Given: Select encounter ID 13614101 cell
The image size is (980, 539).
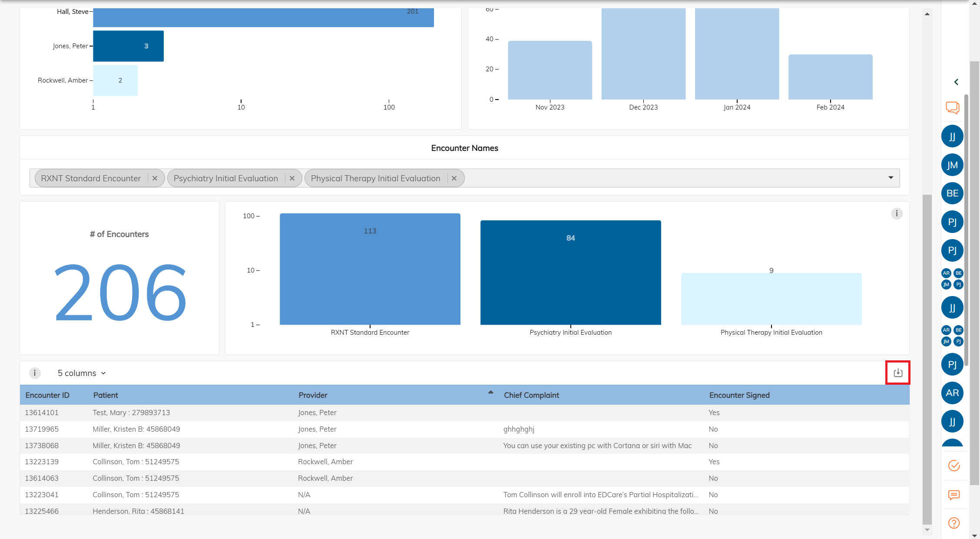Looking at the screenshot, I should pos(42,413).
